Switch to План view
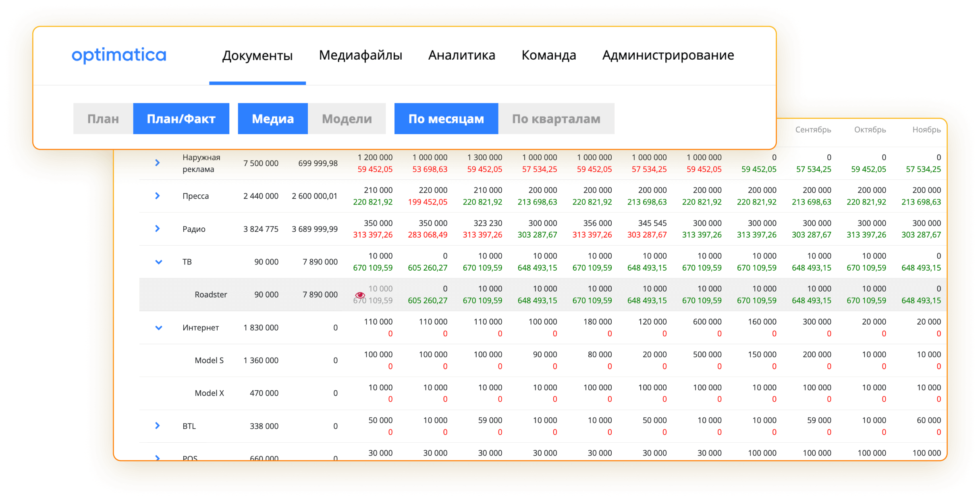This screenshot has height=500, width=980. click(x=103, y=119)
